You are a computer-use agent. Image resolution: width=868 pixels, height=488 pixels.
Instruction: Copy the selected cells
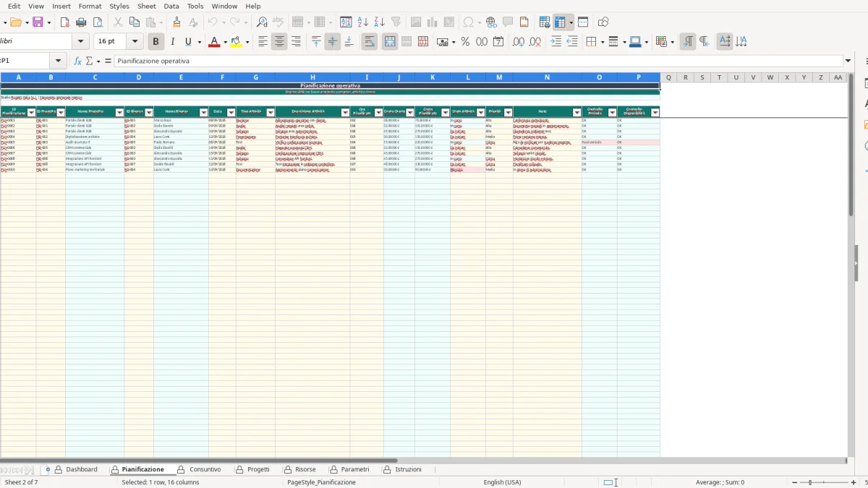135,22
